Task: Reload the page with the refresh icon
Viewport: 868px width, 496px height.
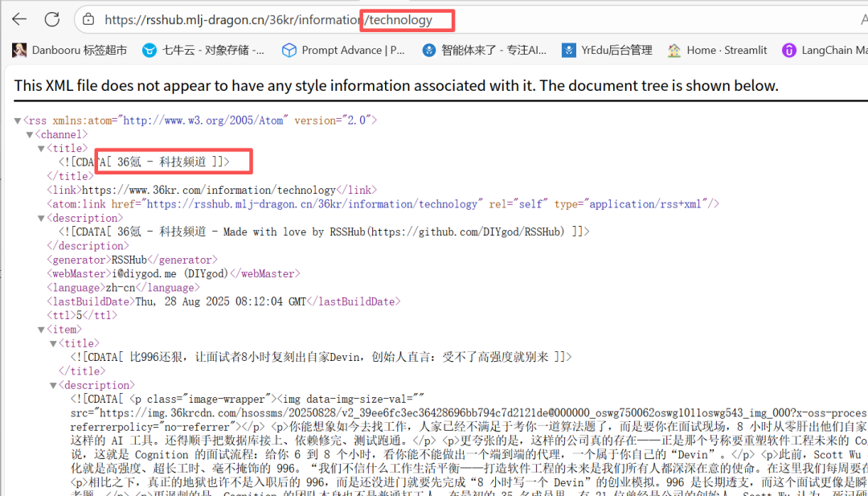Action: click(52, 19)
